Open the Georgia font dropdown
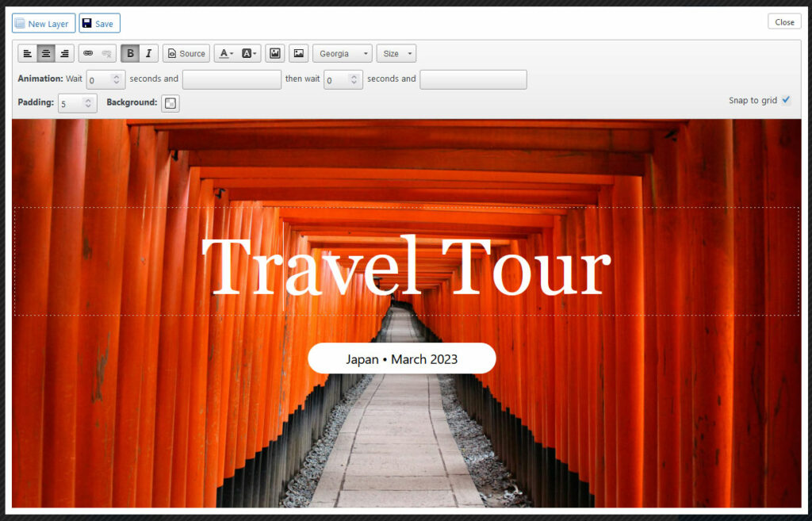The width and height of the screenshot is (812, 521). (342, 53)
